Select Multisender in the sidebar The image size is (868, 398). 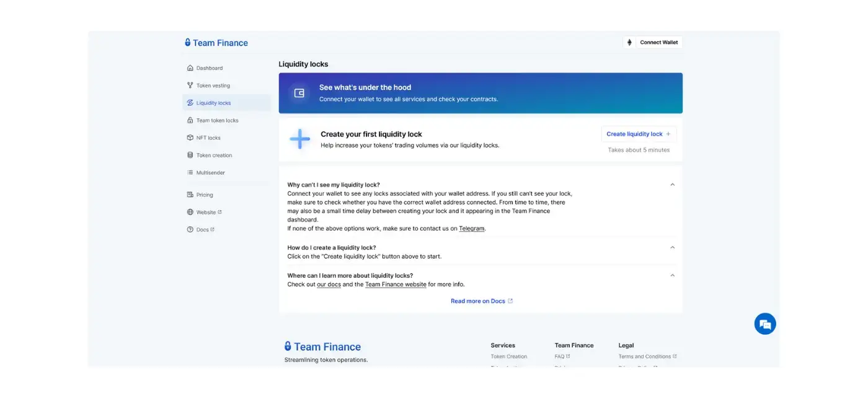210,172
